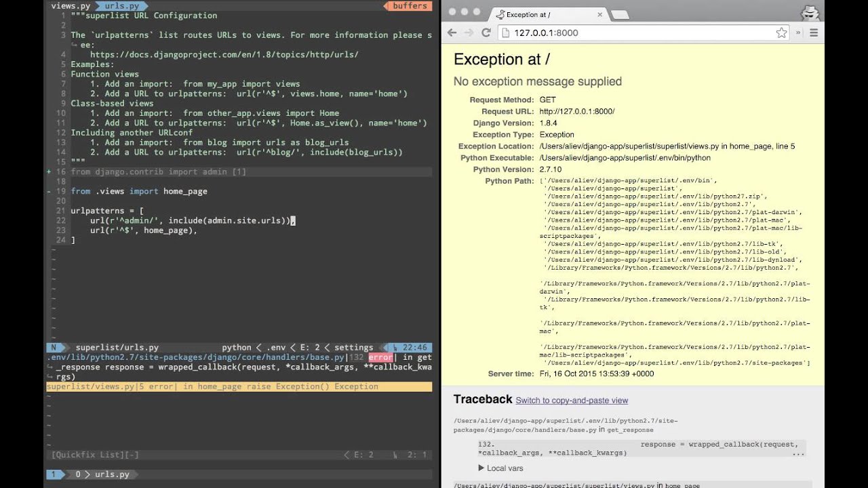Click the Exception Type value 'Exception'
The width and height of the screenshot is (868, 488).
557,134
